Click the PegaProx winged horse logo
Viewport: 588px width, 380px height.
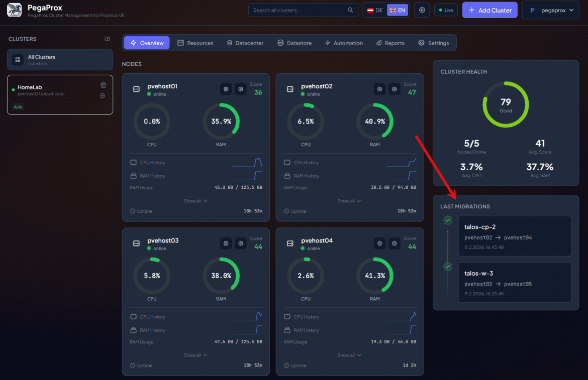pyautogui.click(x=14, y=10)
